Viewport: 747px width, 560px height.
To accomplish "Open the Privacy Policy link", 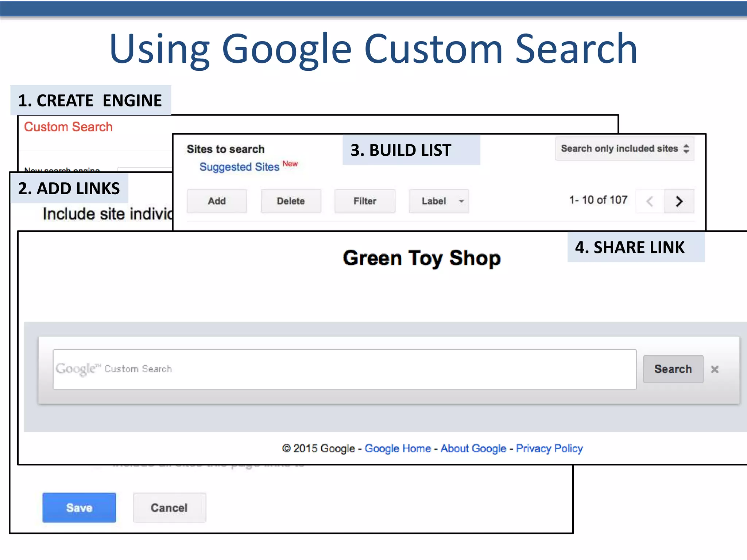I will coord(549,448).
